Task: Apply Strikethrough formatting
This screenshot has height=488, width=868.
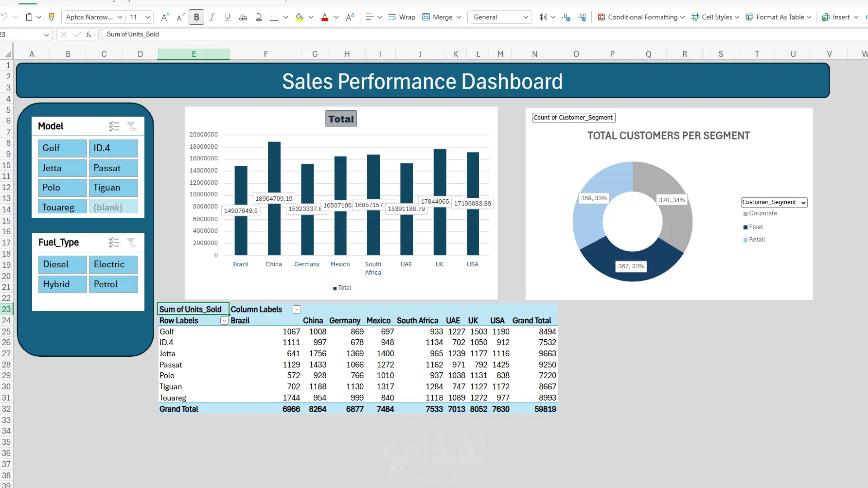Action: click(x=243, y=17)
